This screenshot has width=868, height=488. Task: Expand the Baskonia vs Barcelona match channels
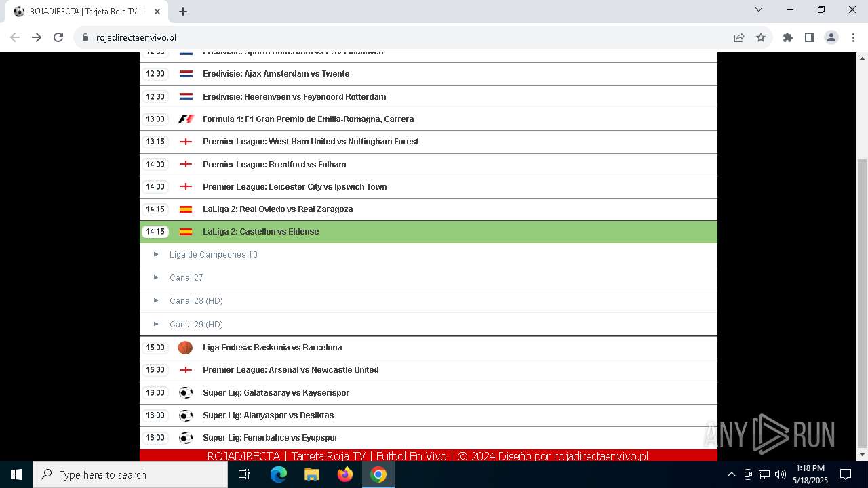[x=429, y=348]
